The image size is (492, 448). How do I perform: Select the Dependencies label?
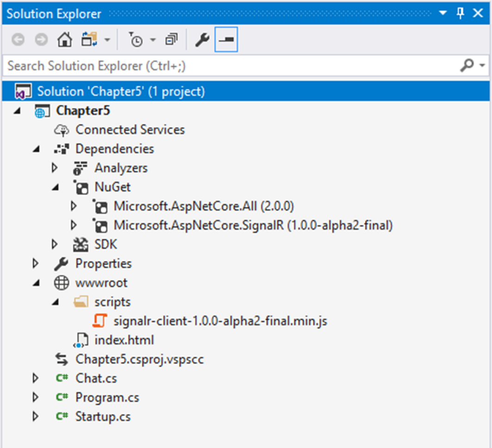[x=115, y=149]
